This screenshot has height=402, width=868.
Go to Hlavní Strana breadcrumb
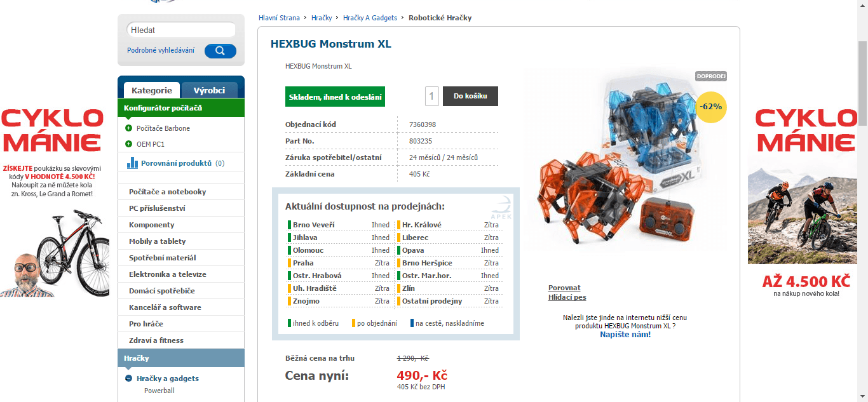coord(279,18)
